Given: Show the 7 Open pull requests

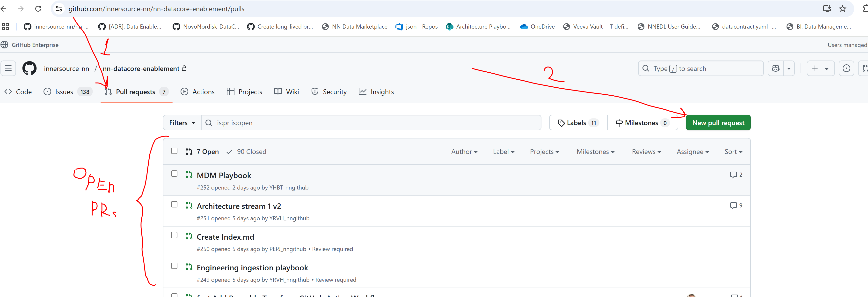Looking at the screenshot, I should click(202, 152).
